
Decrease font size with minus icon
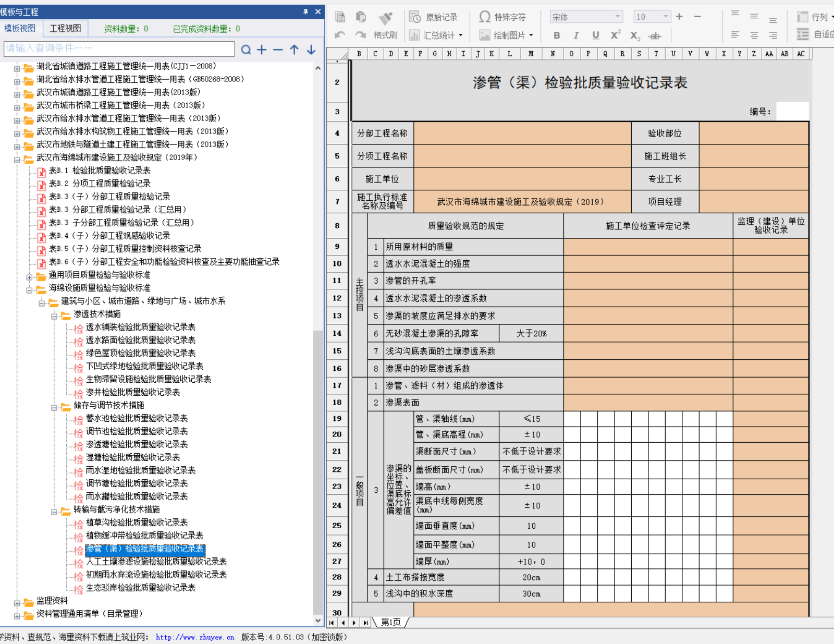pos(697,17)
